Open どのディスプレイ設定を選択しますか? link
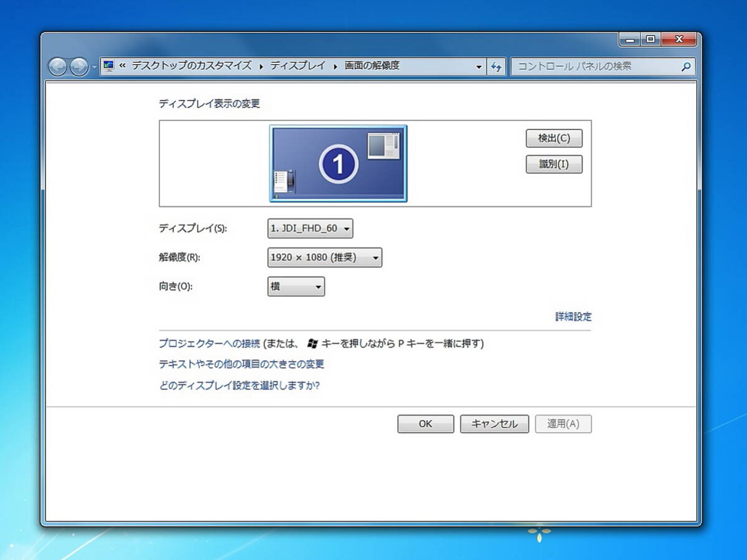This screenshot has width=747, height=560. point(240,385)
